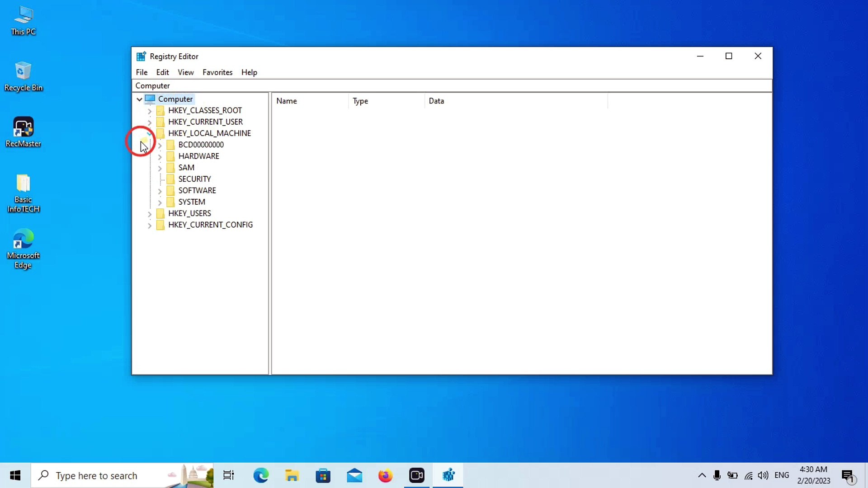The height and width of the screenshot is (488, 868).
Task: Open the Edit menu
Action: (162, 72)
